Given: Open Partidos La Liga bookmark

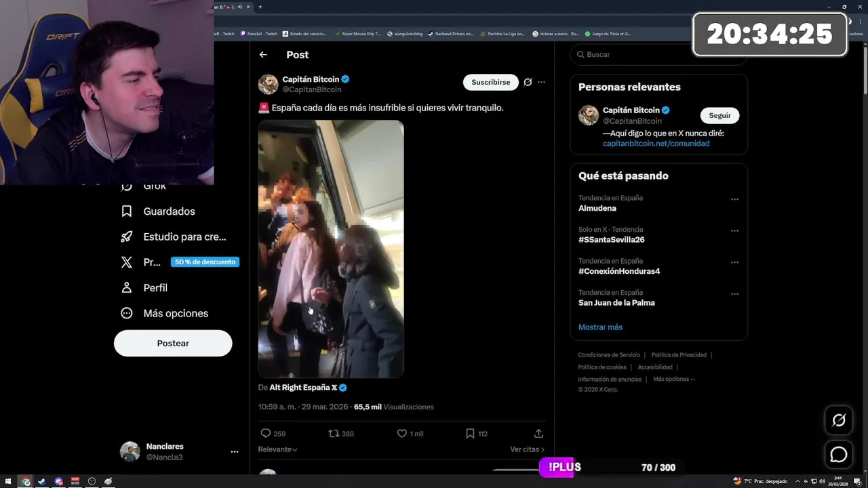Looking at the screenshot, I should coord(502,33).
